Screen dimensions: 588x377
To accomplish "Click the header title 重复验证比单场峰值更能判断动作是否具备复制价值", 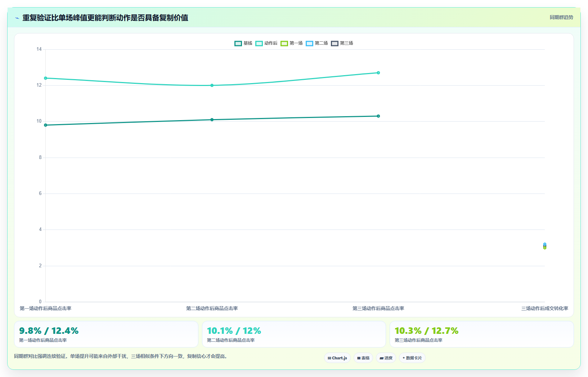I will 105,18.
